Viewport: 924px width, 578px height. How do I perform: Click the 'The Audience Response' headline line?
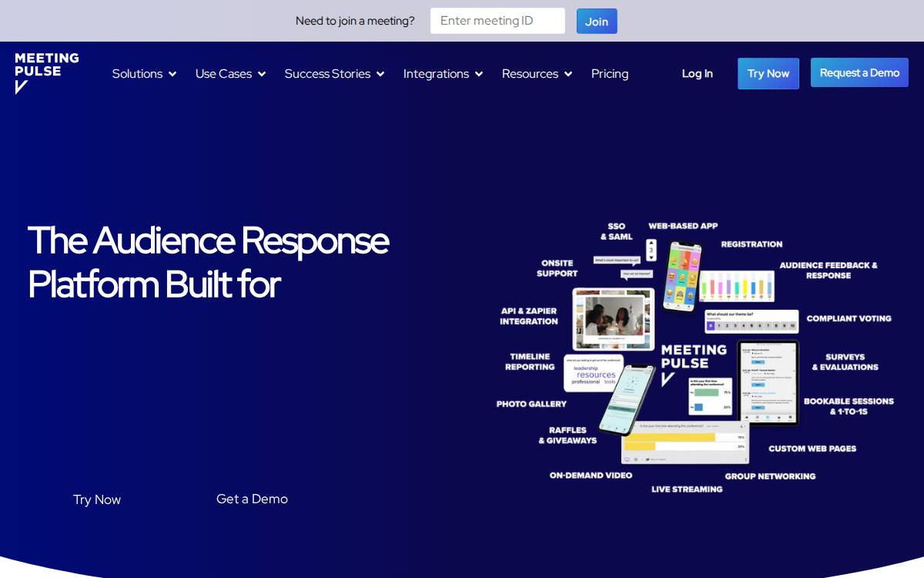coord(208,240)
